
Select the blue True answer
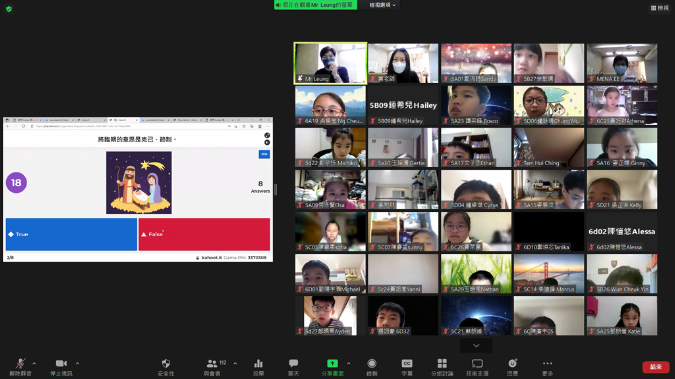pos(71,234)
